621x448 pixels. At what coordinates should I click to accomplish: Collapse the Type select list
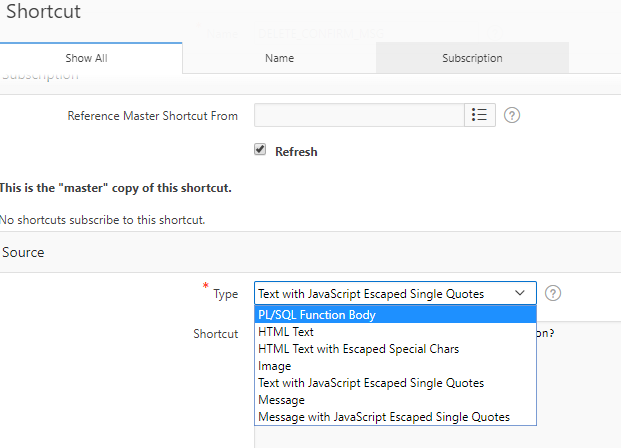519,293
